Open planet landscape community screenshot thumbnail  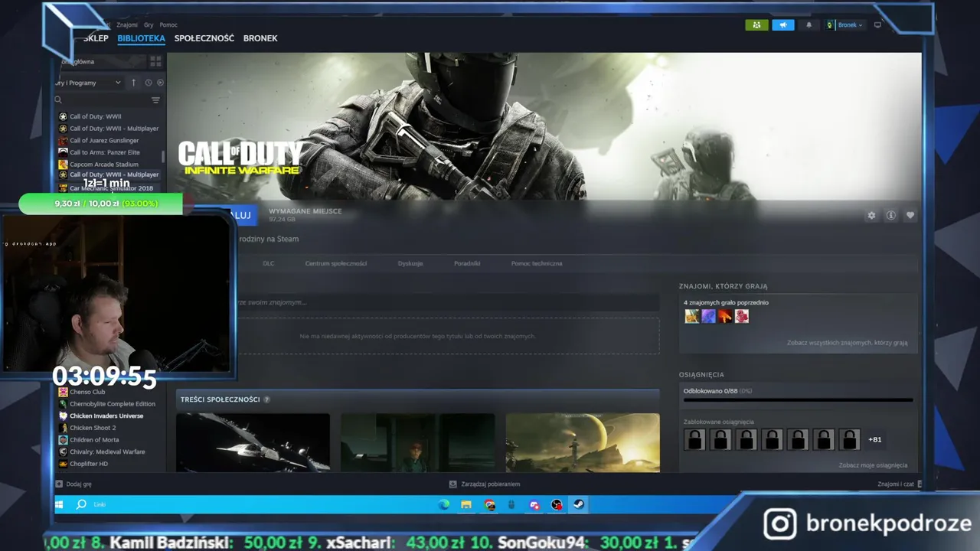[x=583, y=442]
